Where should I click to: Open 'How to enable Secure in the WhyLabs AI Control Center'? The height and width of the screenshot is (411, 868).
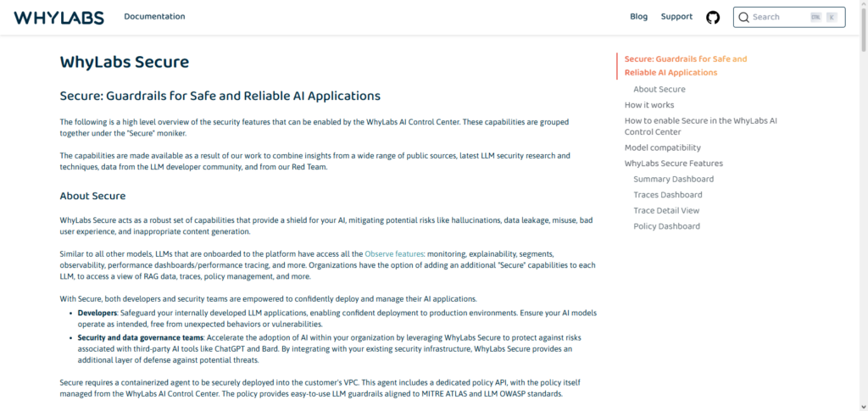701,126
